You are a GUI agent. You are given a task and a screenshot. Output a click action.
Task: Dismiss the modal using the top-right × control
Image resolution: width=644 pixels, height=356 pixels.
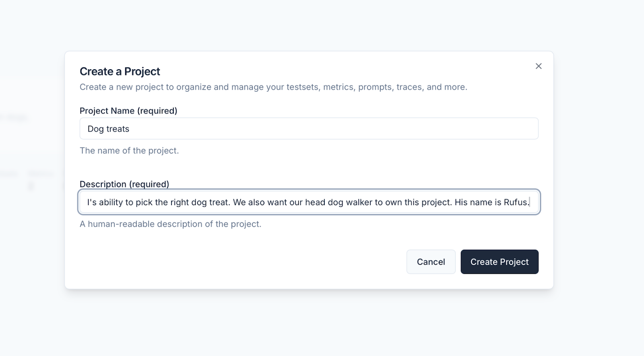click(x=539, y=66)
